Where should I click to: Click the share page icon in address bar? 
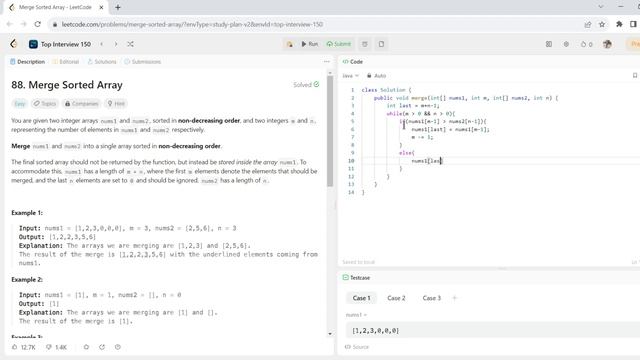point(588,24)
